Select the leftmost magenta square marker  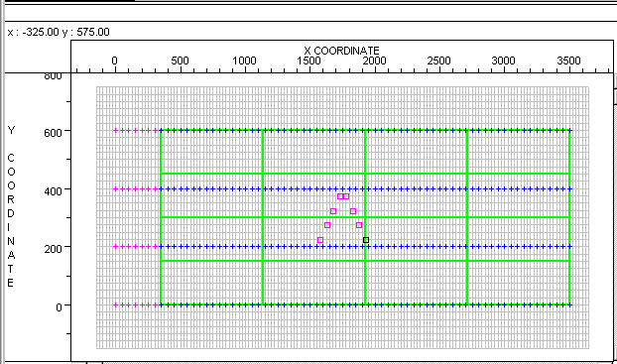[320, 240]
